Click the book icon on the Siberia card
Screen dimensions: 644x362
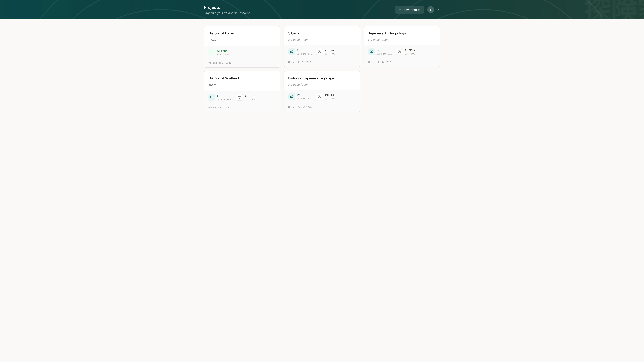click(x=291, y=52)
